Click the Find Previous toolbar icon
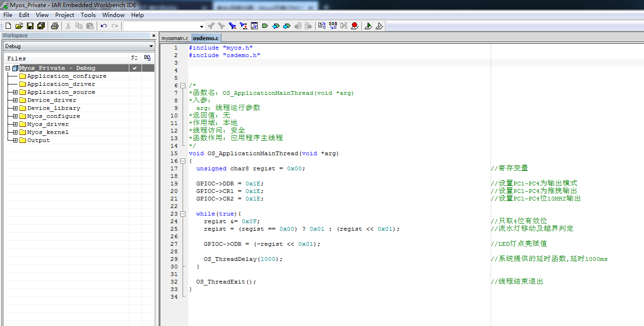 pos(211,26)
